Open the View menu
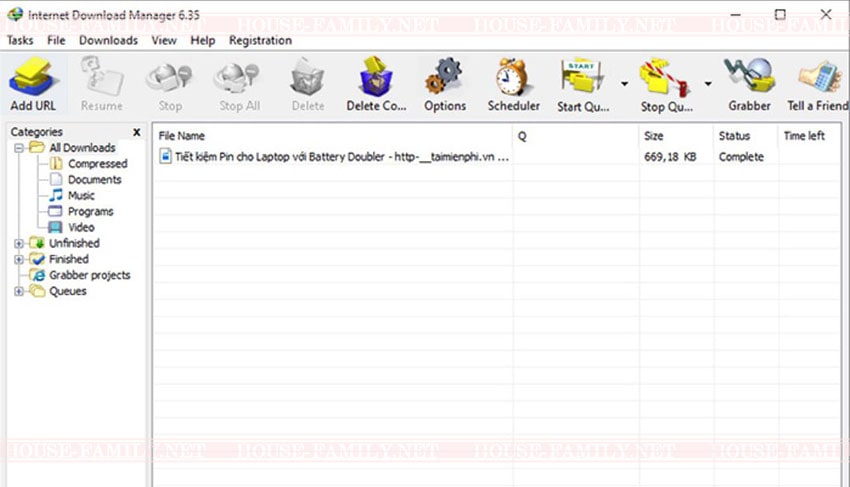 tap(164, 41)
